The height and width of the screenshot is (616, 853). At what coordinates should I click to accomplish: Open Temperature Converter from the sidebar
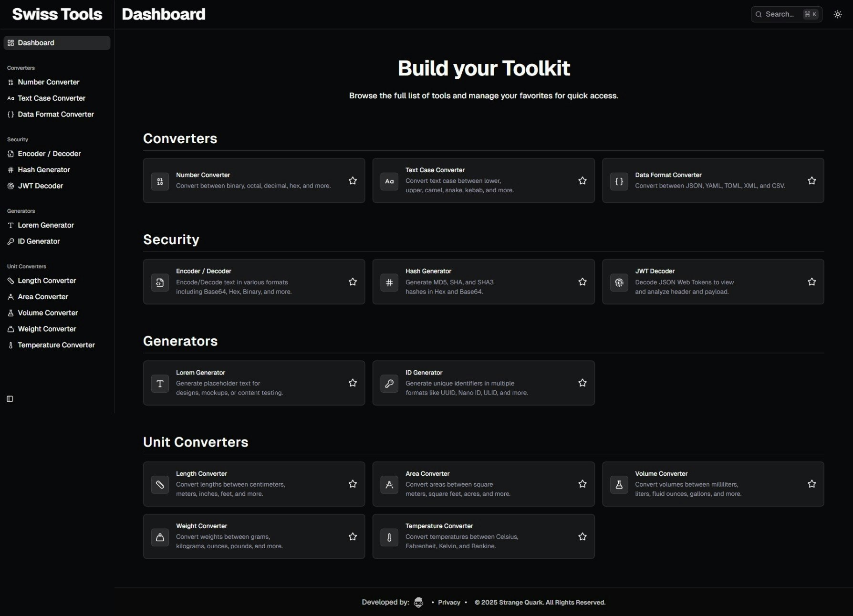pos(56,345)
